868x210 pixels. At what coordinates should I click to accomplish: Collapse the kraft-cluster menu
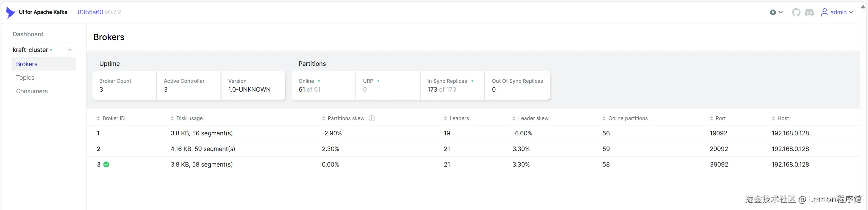pos(70,50)
